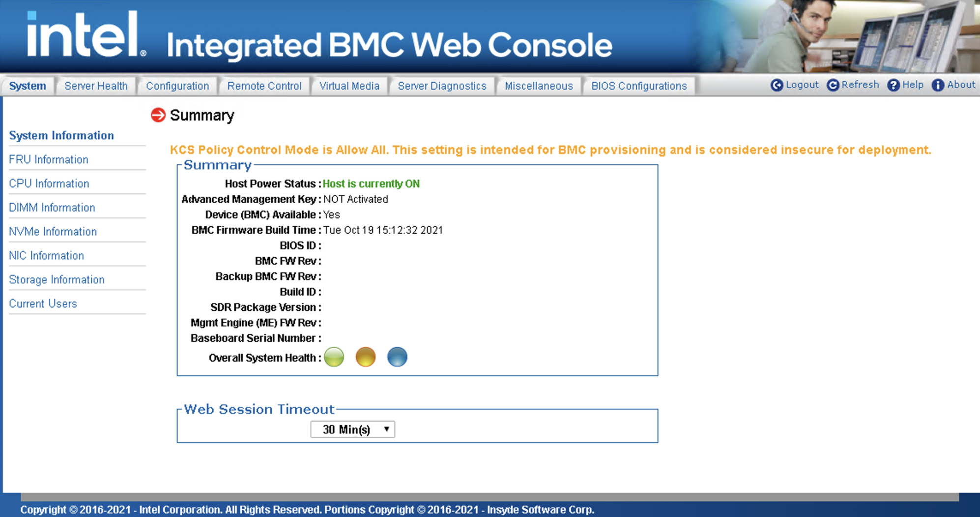
Task: Click the 'Integrated BMC Web Console' title
Action: [x=389, y=45]
